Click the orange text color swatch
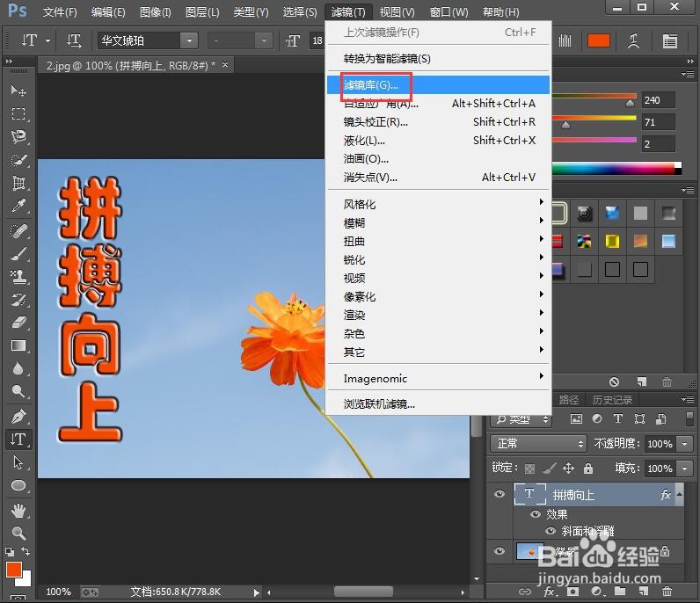700x603 pixels. click(599, 40)
